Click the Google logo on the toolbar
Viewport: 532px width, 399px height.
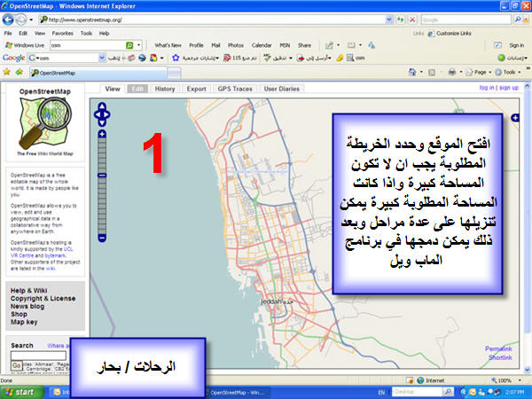click(13, 58)
